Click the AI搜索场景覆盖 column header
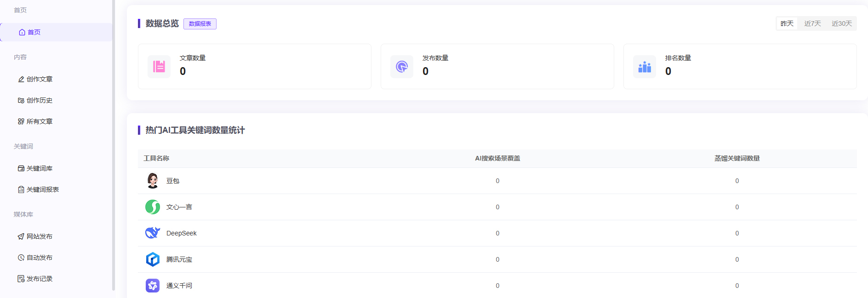Image resolution: width=868 pixels, height=298 pixels. (x=497, y=158)
